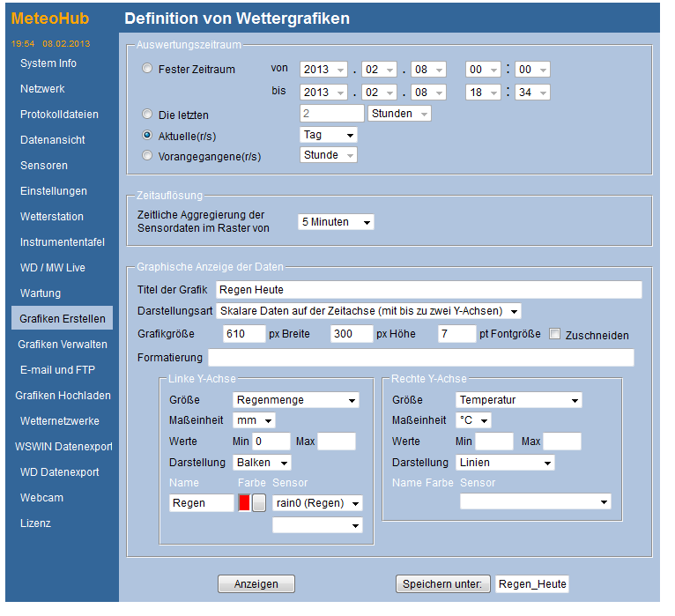Select the Die letzten radio option

(x=147, y=114)
